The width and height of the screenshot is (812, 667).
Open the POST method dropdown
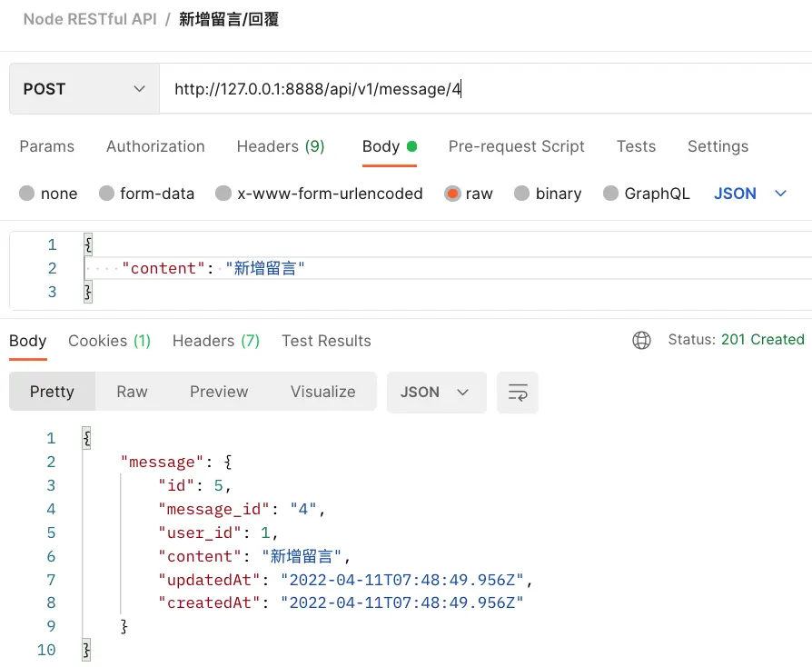pos(84,89)
